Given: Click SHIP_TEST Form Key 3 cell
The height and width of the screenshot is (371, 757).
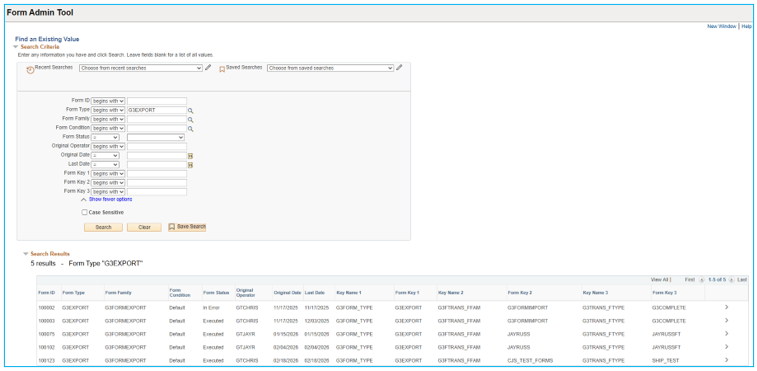Looking at the screenshot, I should [x=665, y=360].
